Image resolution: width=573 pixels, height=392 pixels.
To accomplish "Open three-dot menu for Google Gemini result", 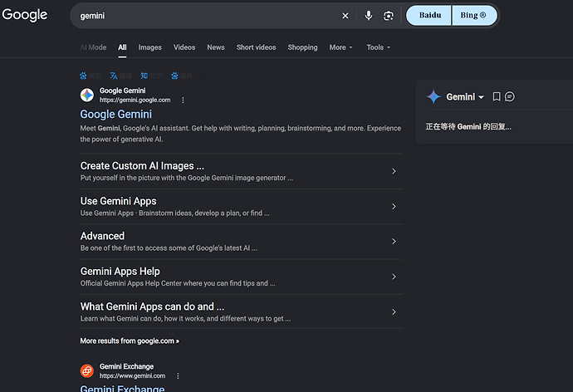I will click(x=183, y=100).
